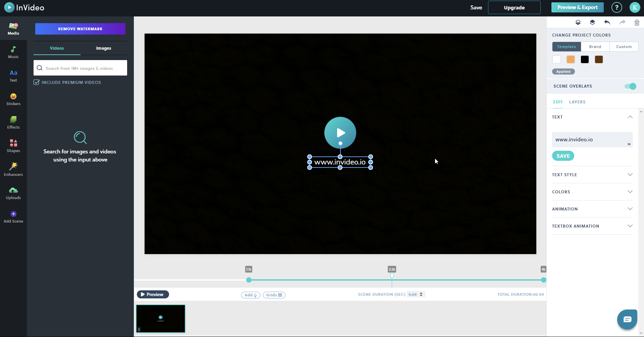Click the www.invideo.io text input
The width and height of the screenshot is (644, 337).
[x=592, y=140]
